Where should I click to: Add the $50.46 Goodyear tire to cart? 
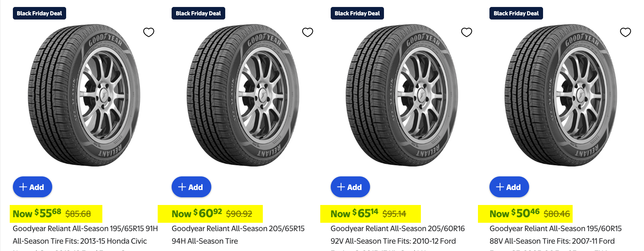[x=509, y=187]
